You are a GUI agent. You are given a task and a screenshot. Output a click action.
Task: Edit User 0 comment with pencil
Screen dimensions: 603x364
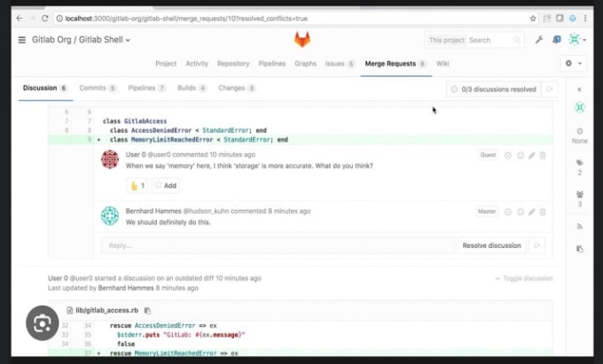tap(531, 156)
